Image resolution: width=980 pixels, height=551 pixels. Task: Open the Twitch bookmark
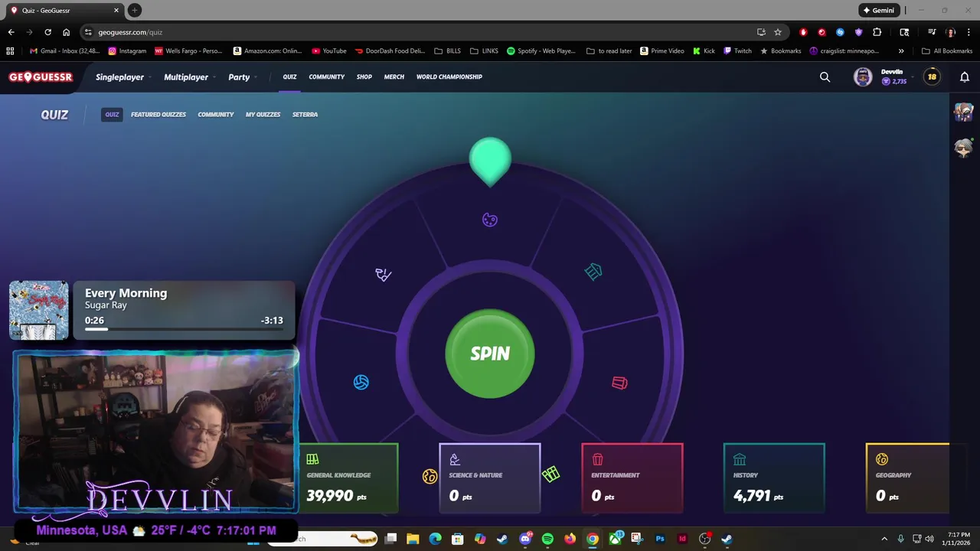737,51
